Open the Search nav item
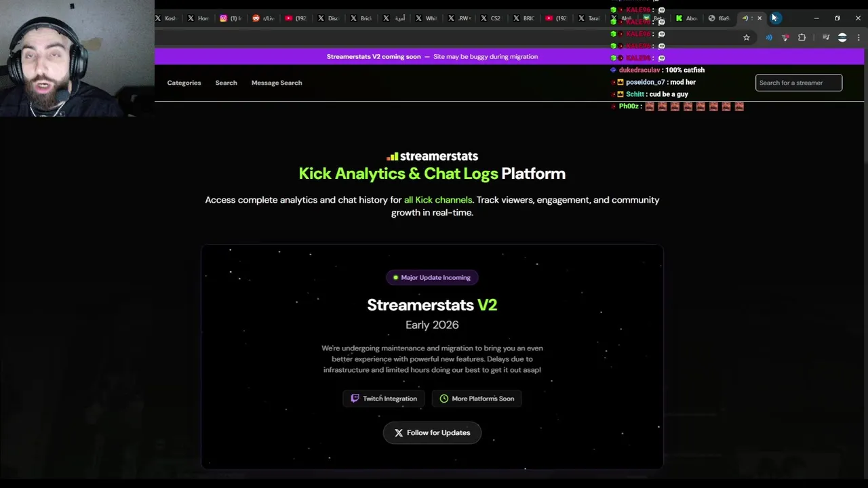 226,83
